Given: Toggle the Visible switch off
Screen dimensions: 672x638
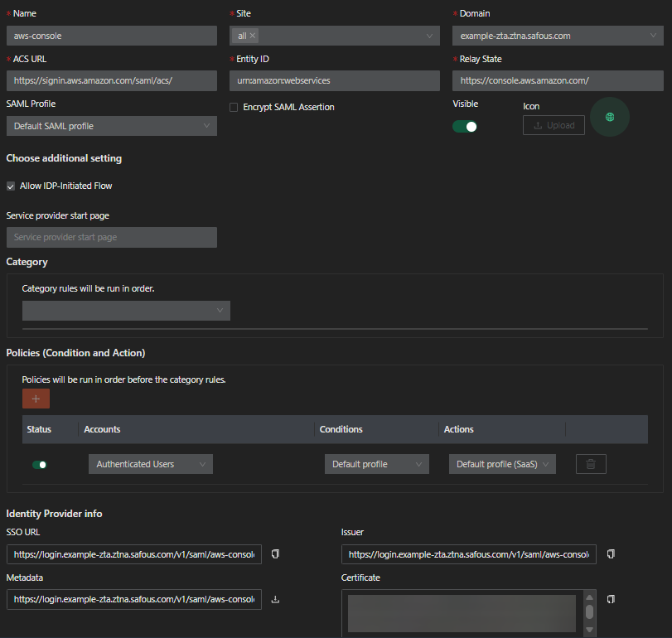Looking at the screenshot, I should (x=465, y=127).
